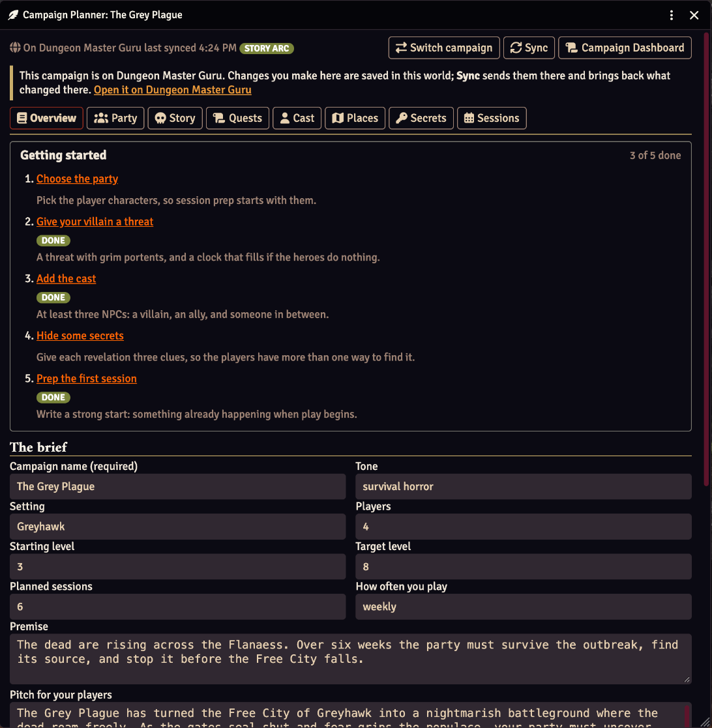
Task: Click the feather quill icon in title bar
Action: click(14, 15)
